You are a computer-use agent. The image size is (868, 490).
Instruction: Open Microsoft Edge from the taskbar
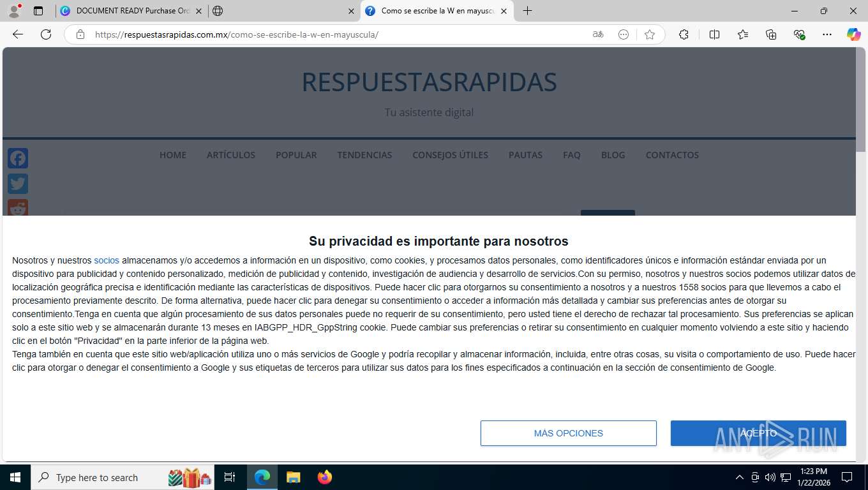coord(262,477)
